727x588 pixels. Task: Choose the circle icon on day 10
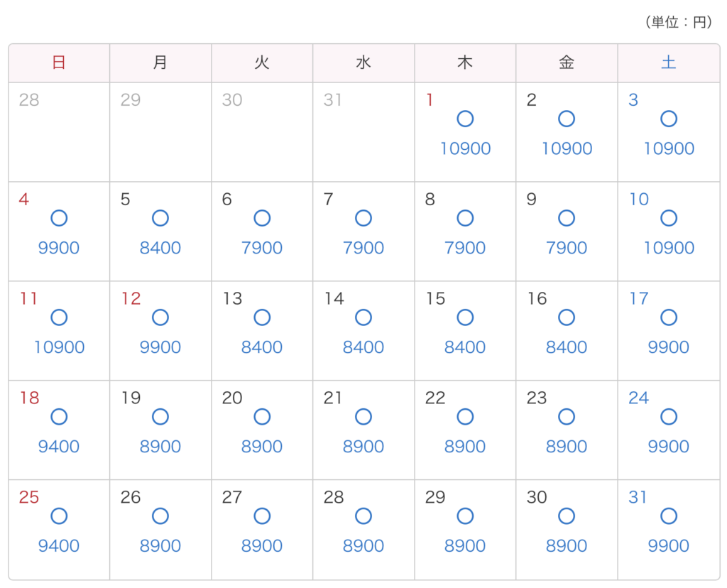(669, 218)
